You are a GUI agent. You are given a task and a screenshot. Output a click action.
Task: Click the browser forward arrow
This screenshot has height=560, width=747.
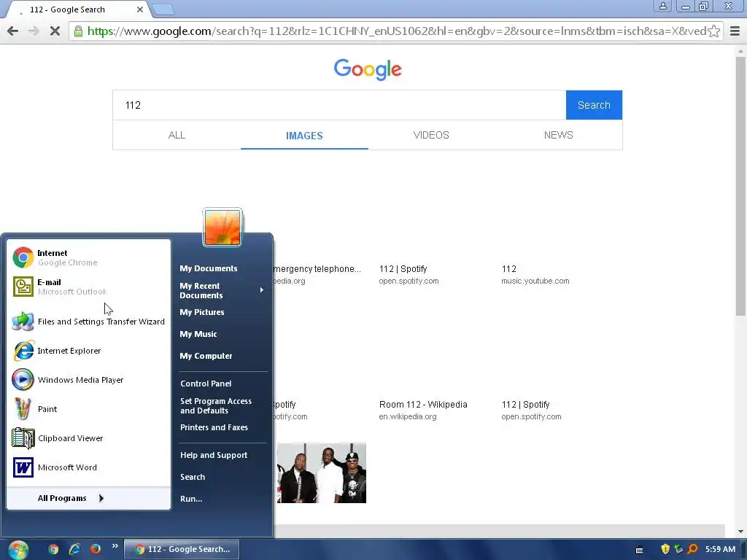point(34,31)
